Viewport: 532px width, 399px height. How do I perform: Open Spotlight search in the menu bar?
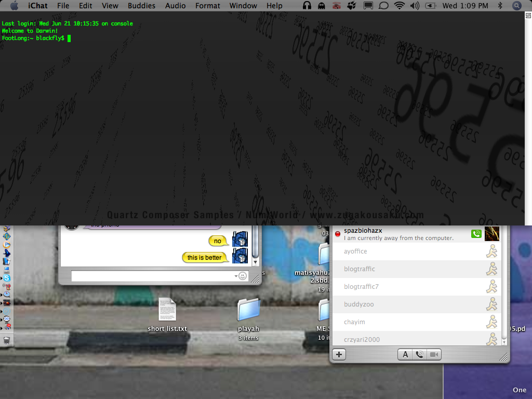(516, 6)
